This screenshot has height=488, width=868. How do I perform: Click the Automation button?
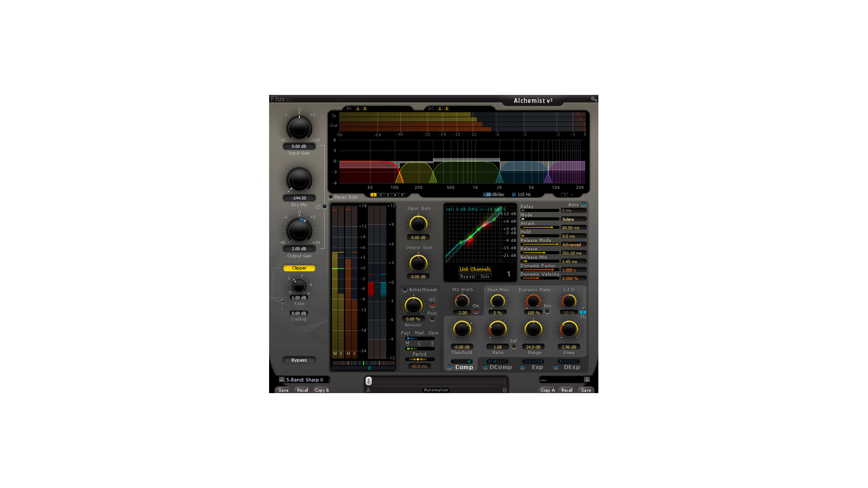[x=436, y=390]
